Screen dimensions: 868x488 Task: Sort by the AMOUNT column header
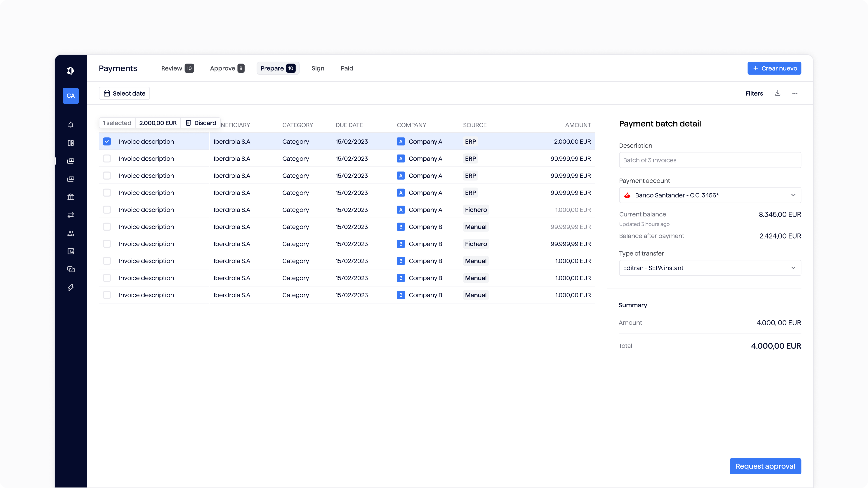tap(578, 125)
